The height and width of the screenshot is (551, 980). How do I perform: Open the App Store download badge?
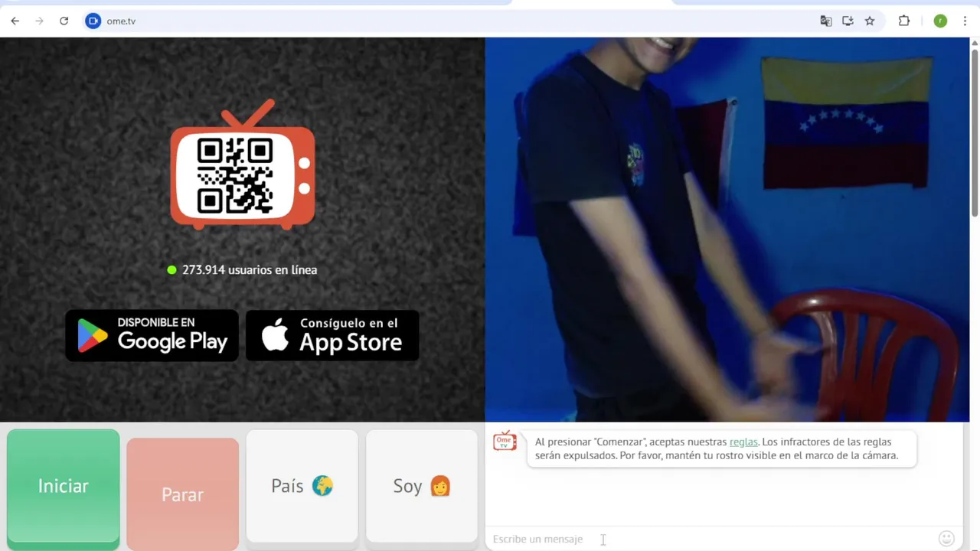coord(332,335)
